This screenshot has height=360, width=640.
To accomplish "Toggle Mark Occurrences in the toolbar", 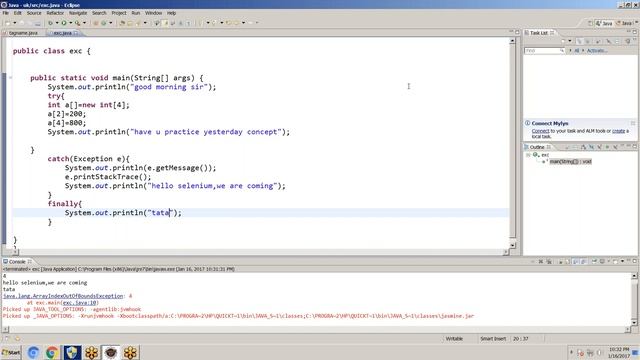I will [165, 23].
